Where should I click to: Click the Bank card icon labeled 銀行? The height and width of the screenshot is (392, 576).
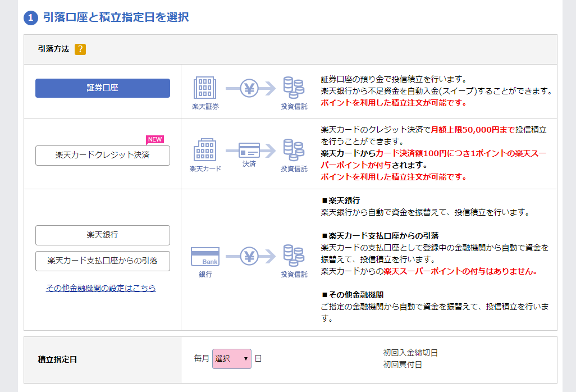tap(205, 257)
